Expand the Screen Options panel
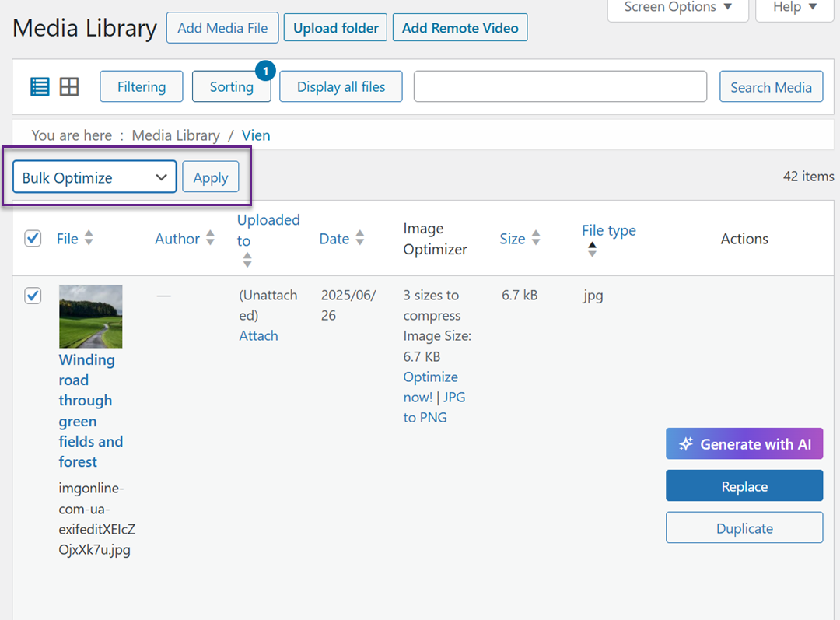This screenshot has height=620, width=840. click(677, 8)
